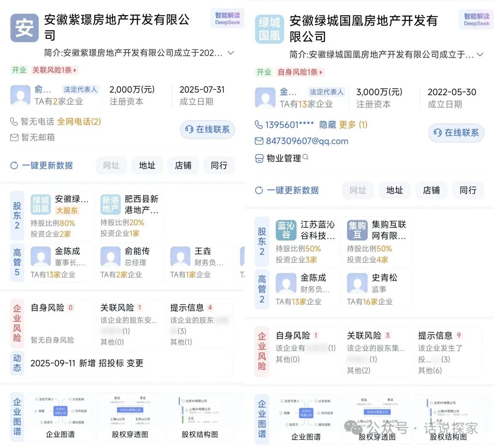Tap the DeepSeek 智能解读 badge on left panel
Viewport: 494px width, 448px height.
click(x=227, y=19)
